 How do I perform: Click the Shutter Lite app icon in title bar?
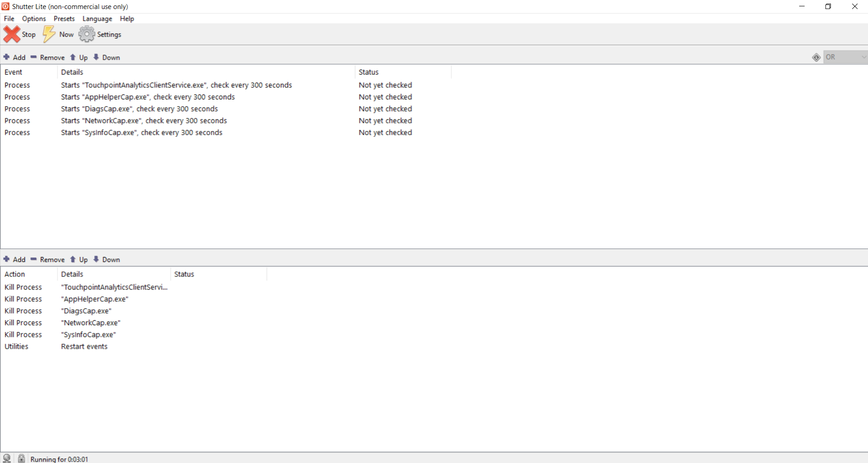pos(5,6)
